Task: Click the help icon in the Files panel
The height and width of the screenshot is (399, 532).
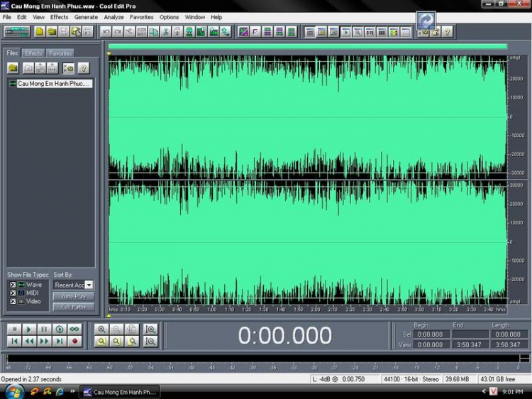Action: tap(84, 68)
